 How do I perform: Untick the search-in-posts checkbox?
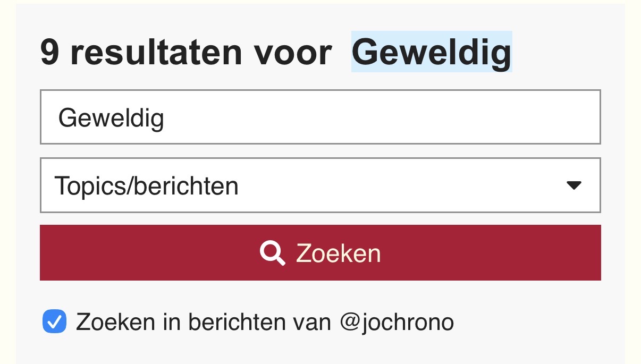[54, 322]
